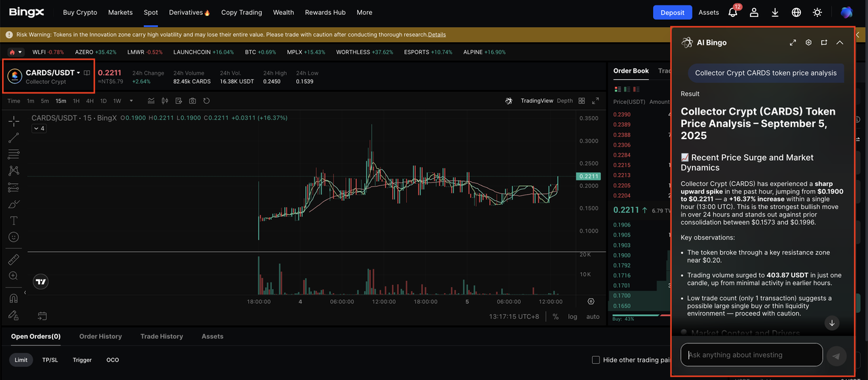Toggle log scale on chart
Viewport: 868px width, 380px height.
tap(573, 317)
